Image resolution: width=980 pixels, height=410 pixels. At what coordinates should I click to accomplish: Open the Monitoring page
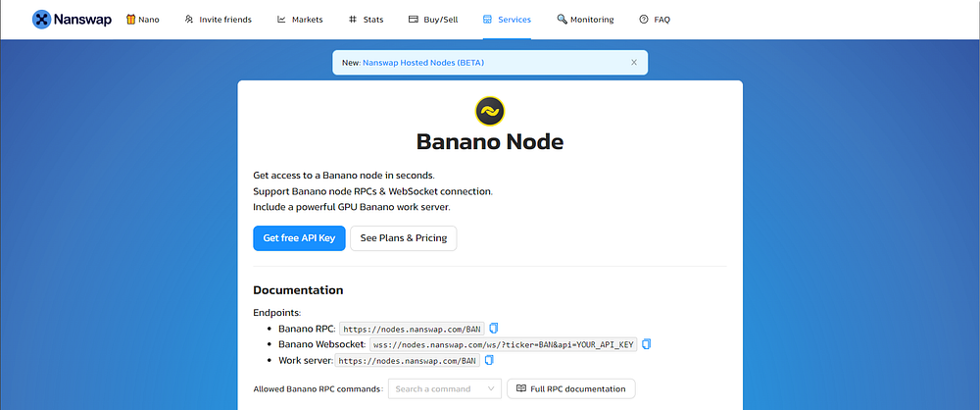coord(585,20)
